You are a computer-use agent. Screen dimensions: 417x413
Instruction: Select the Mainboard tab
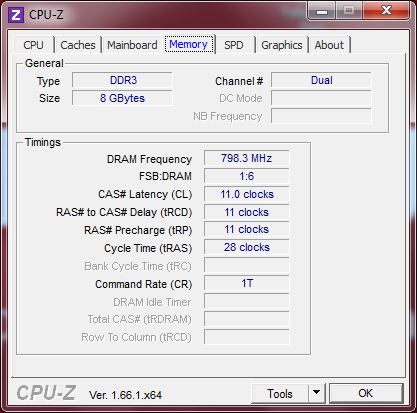point(132,45)
